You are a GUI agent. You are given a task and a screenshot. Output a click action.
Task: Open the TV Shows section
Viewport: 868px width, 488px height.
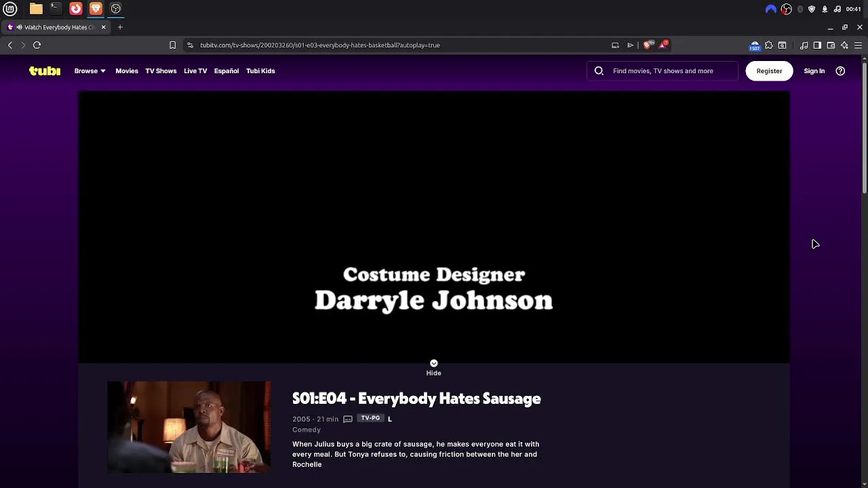[161, 70]
